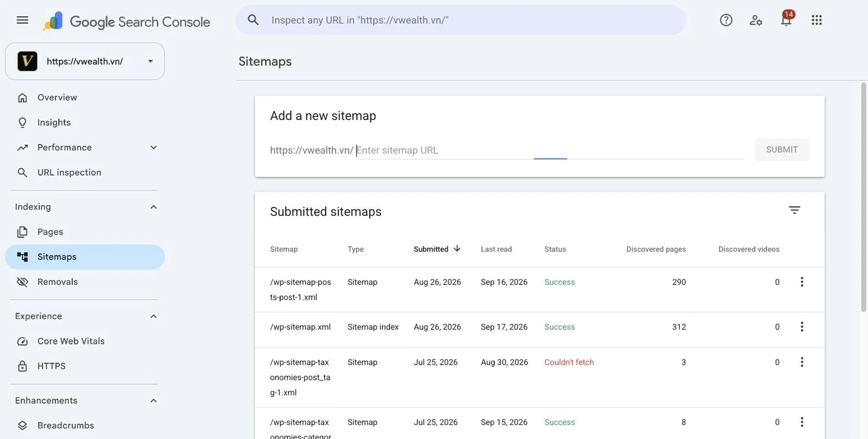Click the Last read column header
The height and width of the screenshot is (439, 868).
496,249
